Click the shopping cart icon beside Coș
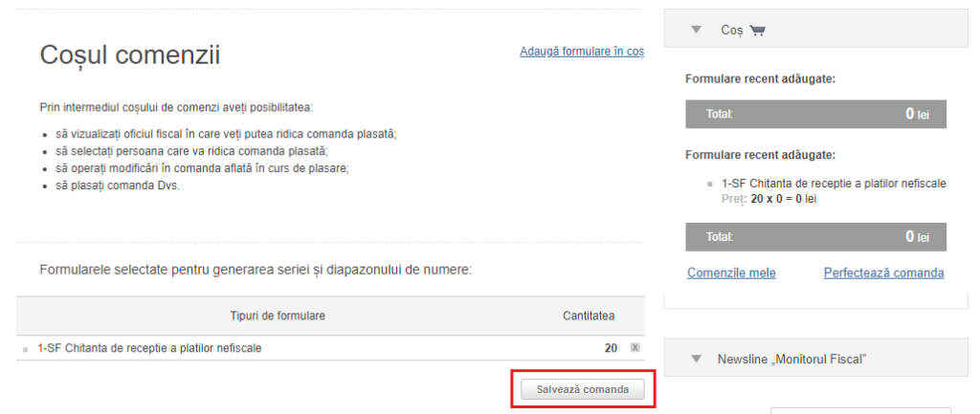Image resolution: width=980 pixels, height=414 pixels. coord(757,30)
